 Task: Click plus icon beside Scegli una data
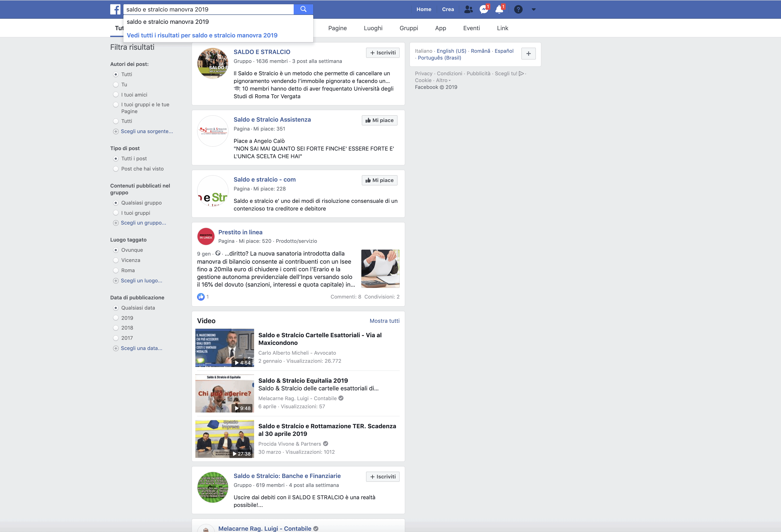(116, 348)
